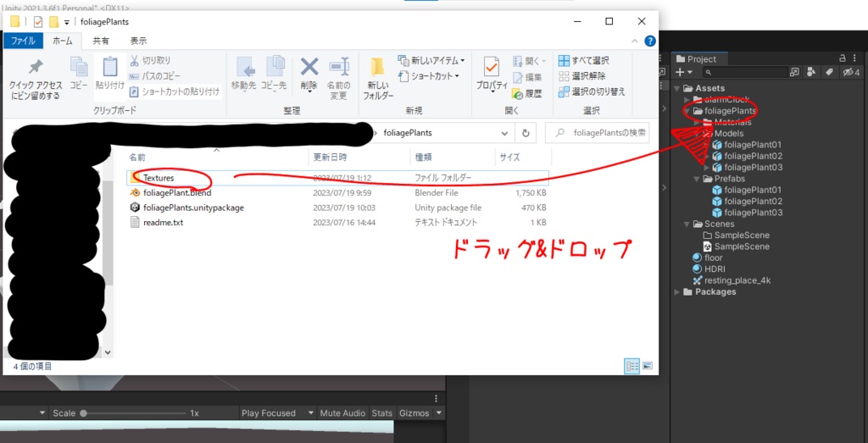Open the Shortcut (ショートカット) menu in ribbon

tap(429, 75)
